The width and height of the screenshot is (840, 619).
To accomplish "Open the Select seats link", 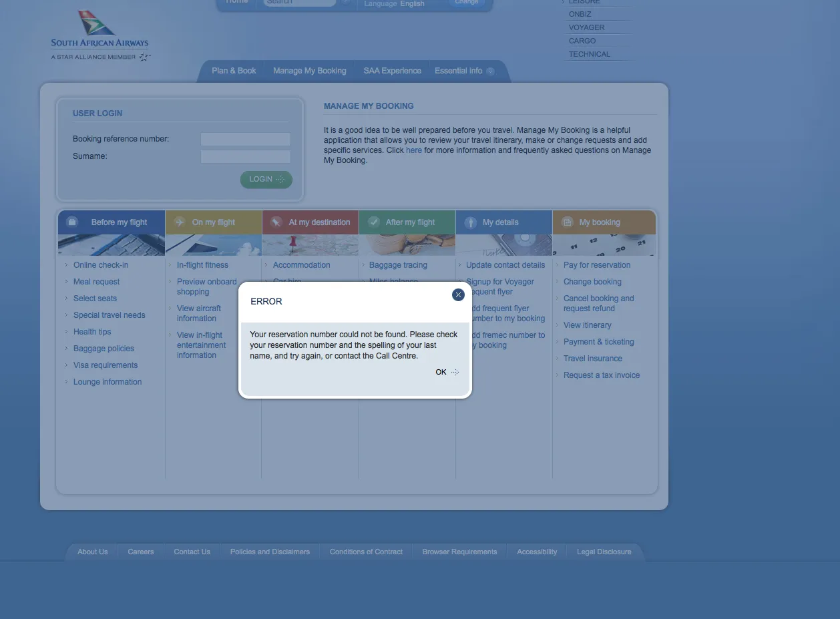I will click(x=95, y=298).
